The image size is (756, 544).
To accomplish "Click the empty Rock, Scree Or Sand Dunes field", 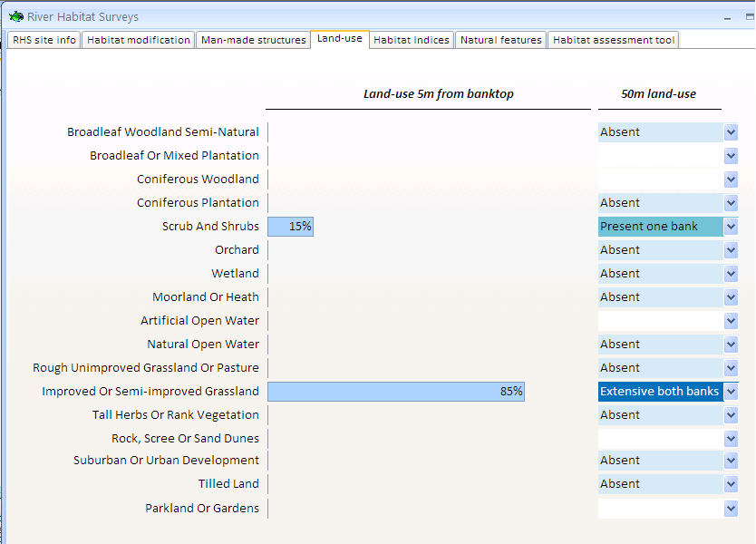I will (661, 439).
